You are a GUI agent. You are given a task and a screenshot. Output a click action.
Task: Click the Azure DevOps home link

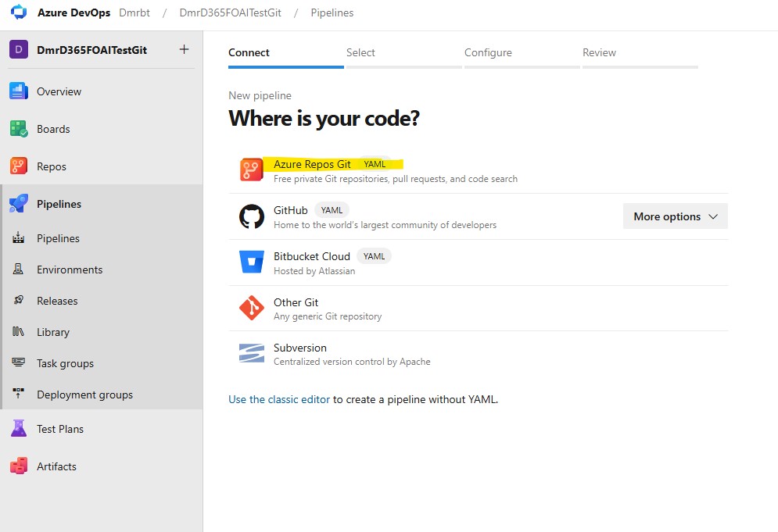pos(74,13)
